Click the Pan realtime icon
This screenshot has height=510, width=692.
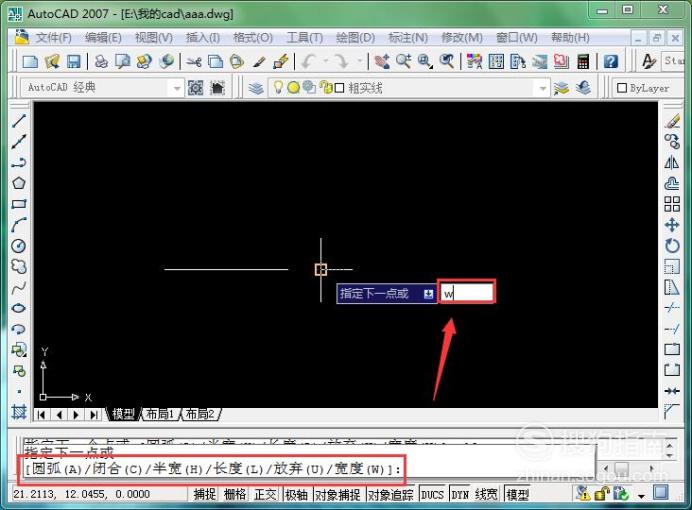point(382,61)
